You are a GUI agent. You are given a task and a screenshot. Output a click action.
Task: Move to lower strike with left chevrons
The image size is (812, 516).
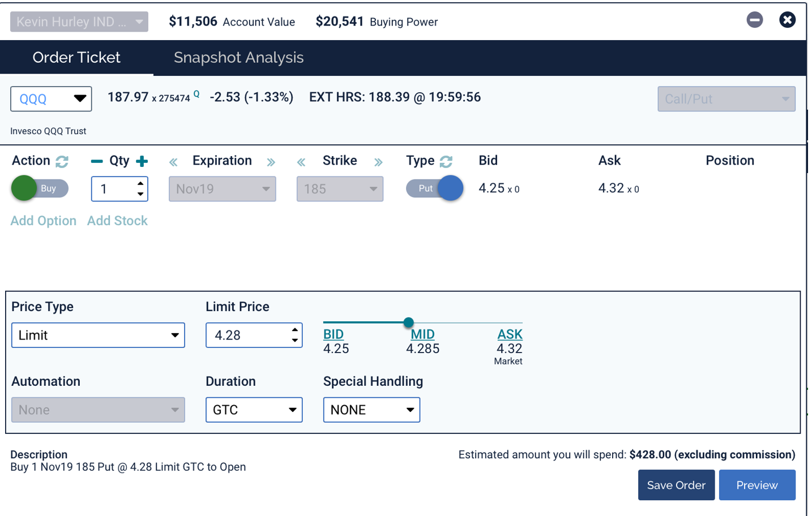pyautogui.click(x=301, y=162)
